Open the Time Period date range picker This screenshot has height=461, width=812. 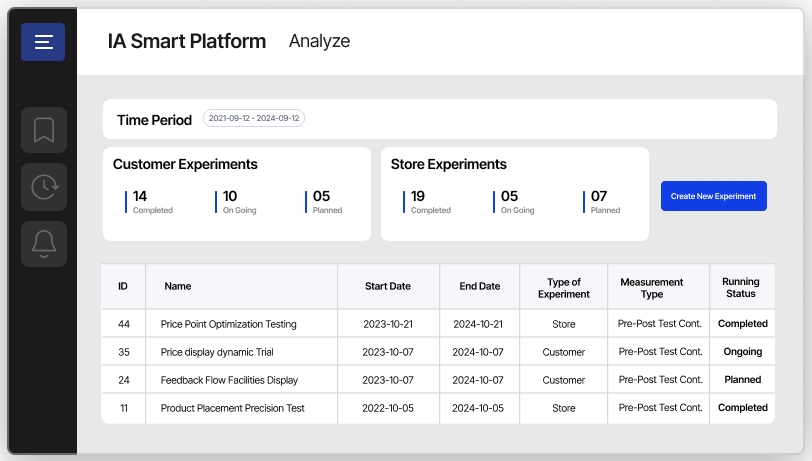coord(254,118)
